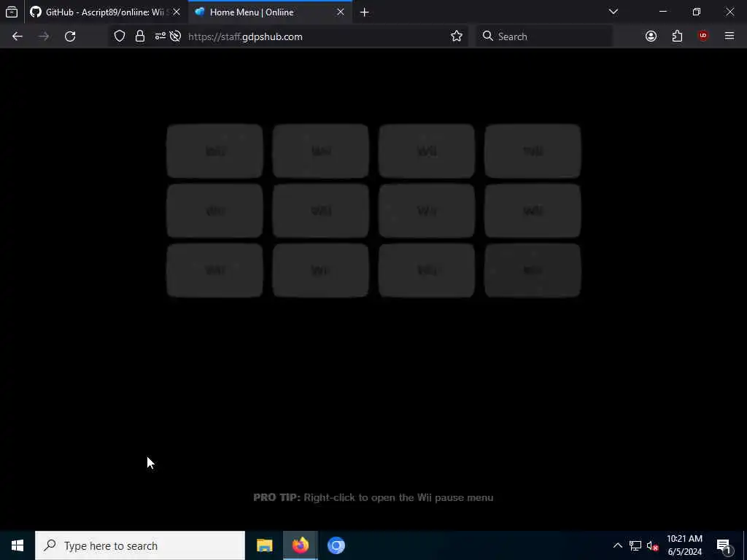The image size is (747, 560).
Task: Open the tracking protection shield panel
Action: coord(120,36)
